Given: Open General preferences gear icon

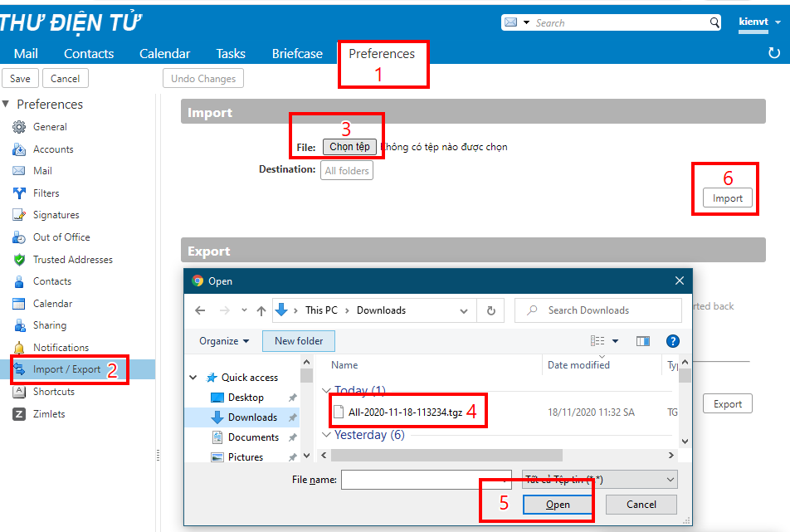Looking at the screenshot, I should click(x=19, y=127).
